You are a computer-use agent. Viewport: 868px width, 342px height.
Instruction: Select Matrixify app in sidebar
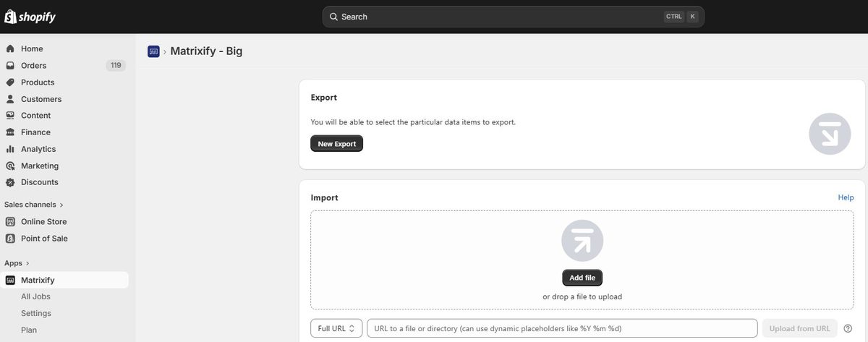point(64,280)
